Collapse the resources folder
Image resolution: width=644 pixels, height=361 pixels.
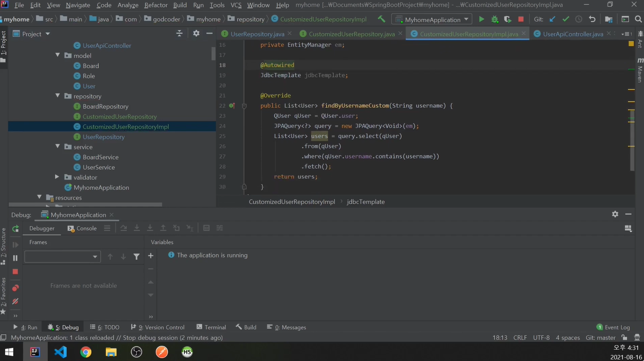pyautogui.click(x=40, y=197)
